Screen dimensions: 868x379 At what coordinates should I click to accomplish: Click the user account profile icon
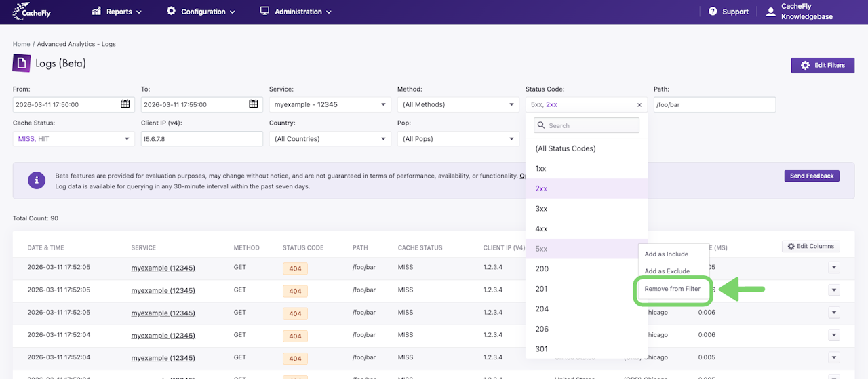click(x=770, y=12)
